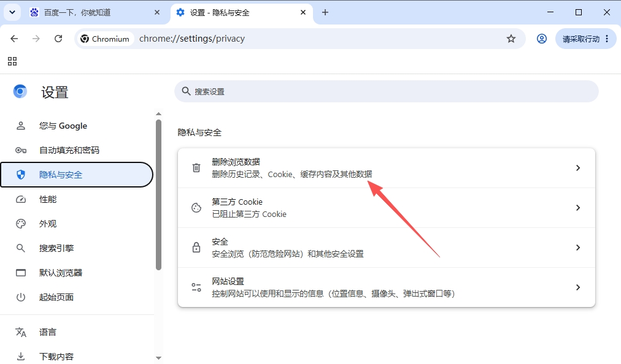Click lock icon of 安全
This screenshot has width=621, height=364.
pyautogui.click(x=196, y=248)
